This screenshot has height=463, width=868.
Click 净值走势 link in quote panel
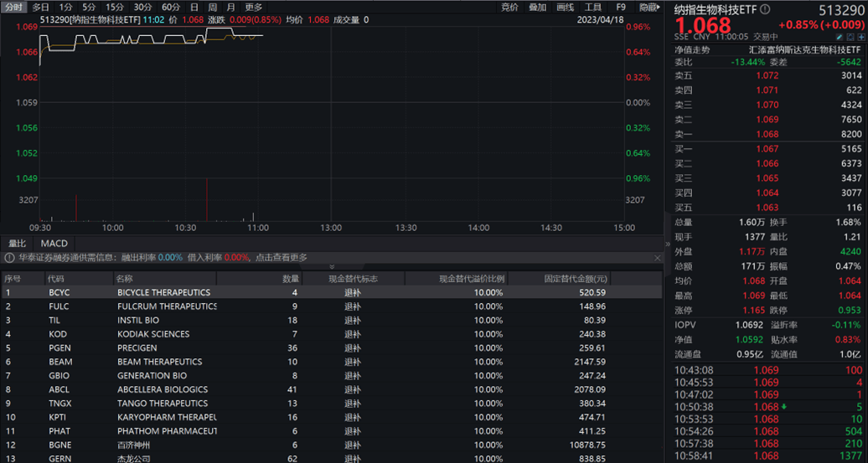pyautogui.click(x=693, y=49)
